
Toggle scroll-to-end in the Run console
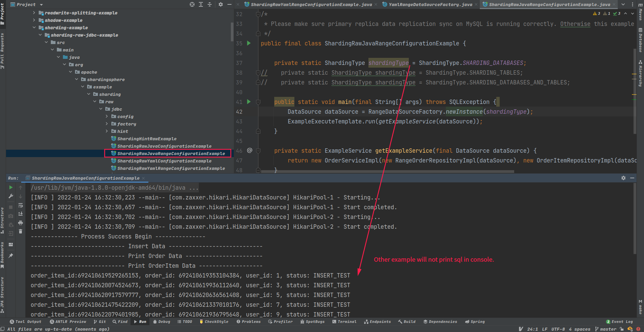(x=20, y=213)
